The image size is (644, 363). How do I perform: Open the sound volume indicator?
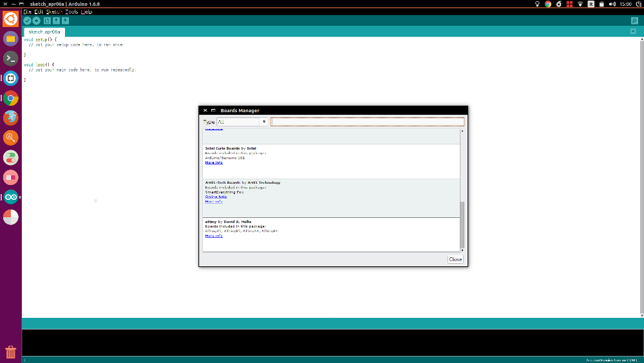click(x=612, y=4)
